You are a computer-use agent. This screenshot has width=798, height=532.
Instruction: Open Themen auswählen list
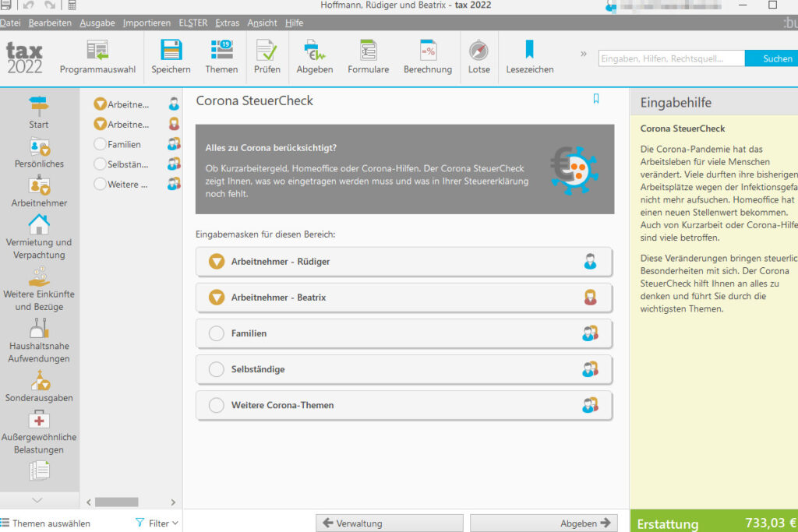pyautogui.click(x=45, y=523)
